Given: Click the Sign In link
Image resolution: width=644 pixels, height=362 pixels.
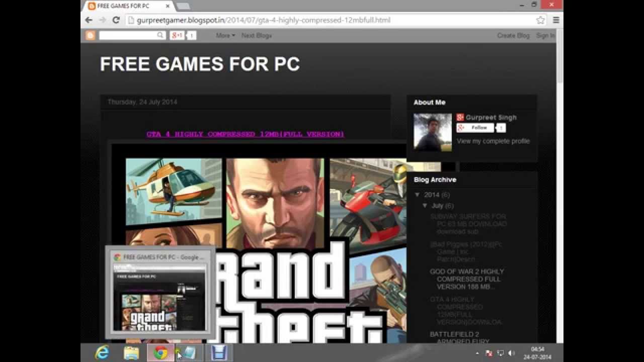Looking at the screenshot, I should (x=545, y=36).
